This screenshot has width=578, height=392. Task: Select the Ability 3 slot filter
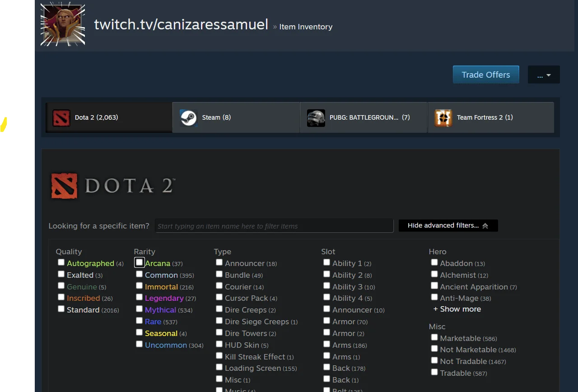click(326, 286)
